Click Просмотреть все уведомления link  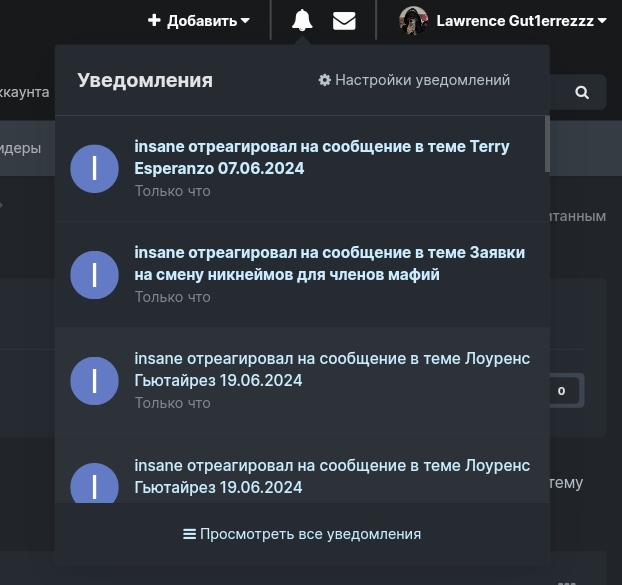click(x=302, y=534)
